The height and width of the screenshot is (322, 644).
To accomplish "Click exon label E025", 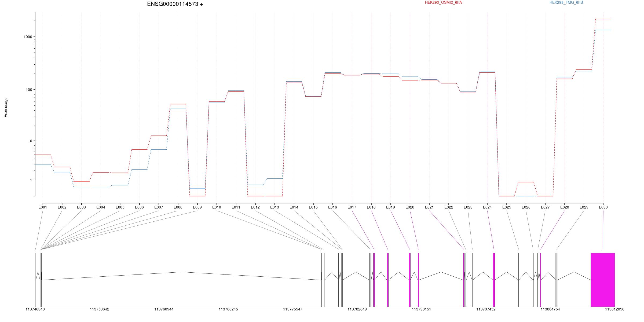I will (x=507, y=207).
